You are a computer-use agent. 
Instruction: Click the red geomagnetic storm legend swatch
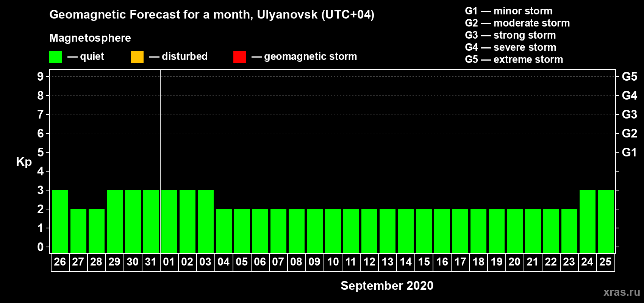[x=239, y=57]
